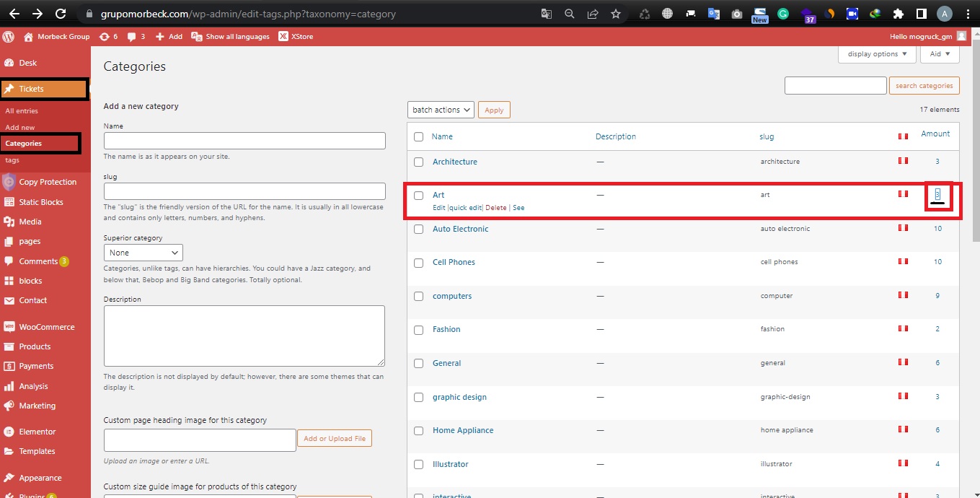Screen dimensions: 980x498
Task: Click the browser back arrow
Action: click(14, 14)
